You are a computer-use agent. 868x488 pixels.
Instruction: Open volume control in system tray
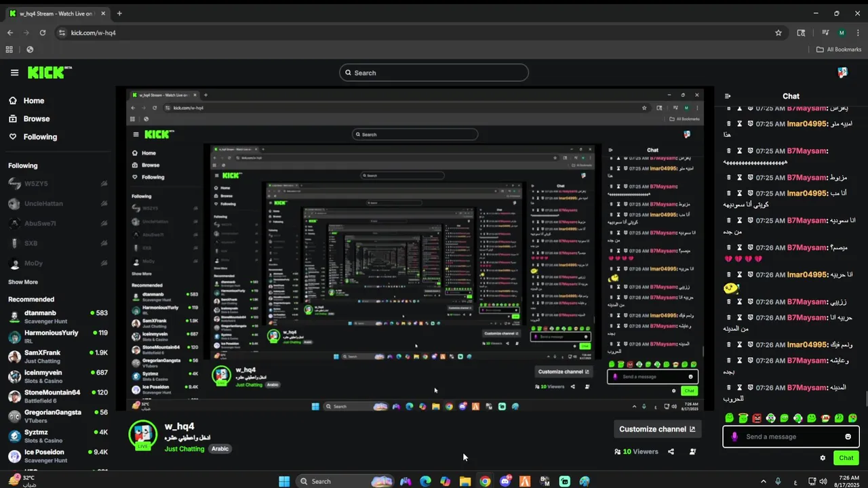click(823, 481)
